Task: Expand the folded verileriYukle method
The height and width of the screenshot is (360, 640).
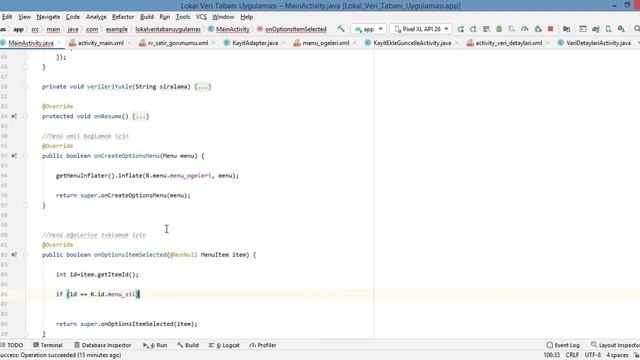Action: tap(26, 87)
